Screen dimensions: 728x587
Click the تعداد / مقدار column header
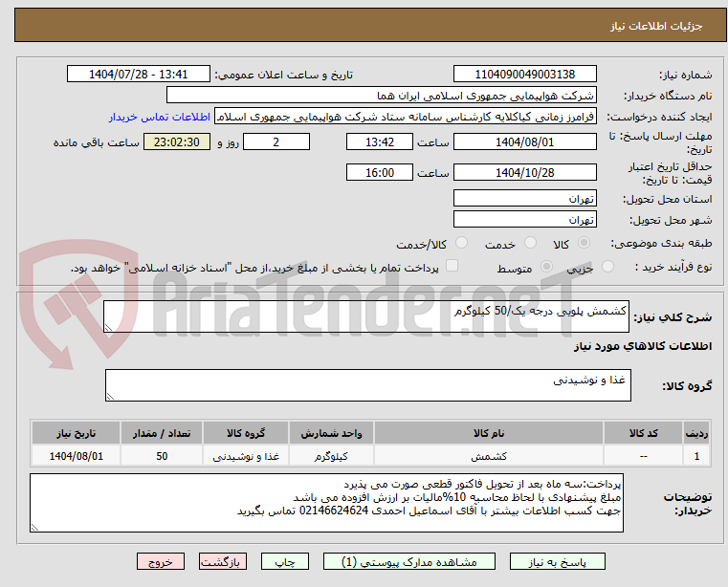(162, 433)
